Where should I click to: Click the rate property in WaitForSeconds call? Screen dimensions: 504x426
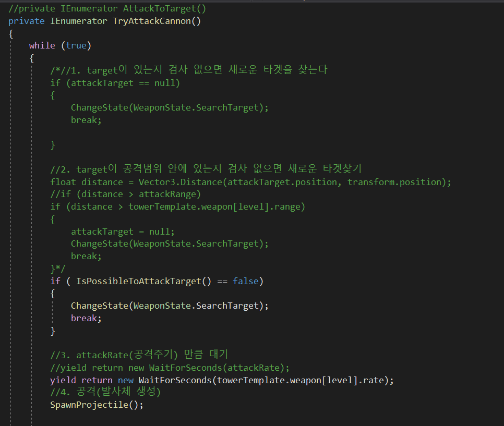373,380
